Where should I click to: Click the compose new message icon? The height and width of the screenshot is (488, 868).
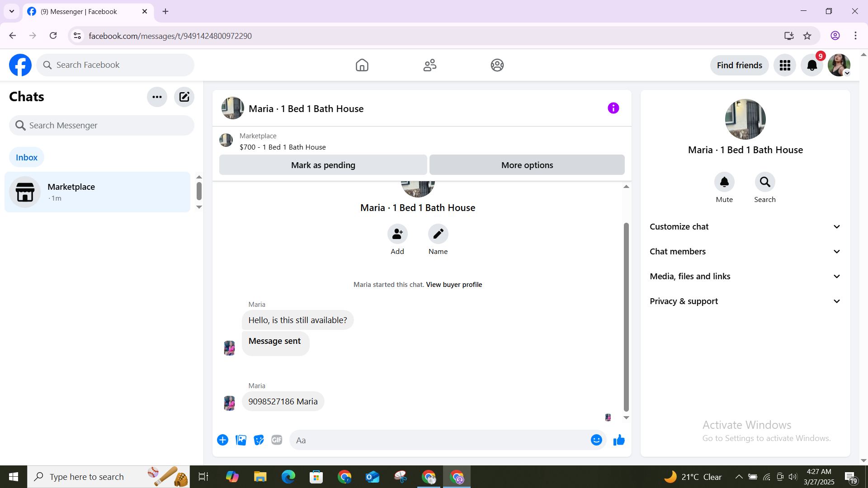click(x=184, y=97)
